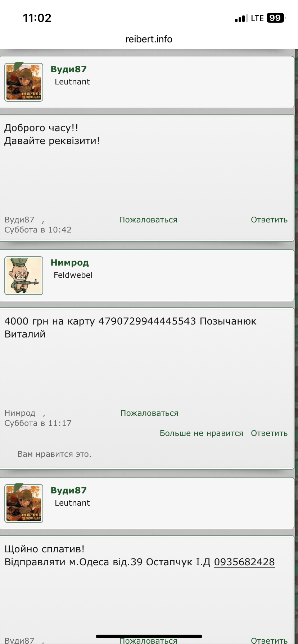Tap the battery 99 status icon
Viewport: 298px width, 644px height.
pos(276,18)
